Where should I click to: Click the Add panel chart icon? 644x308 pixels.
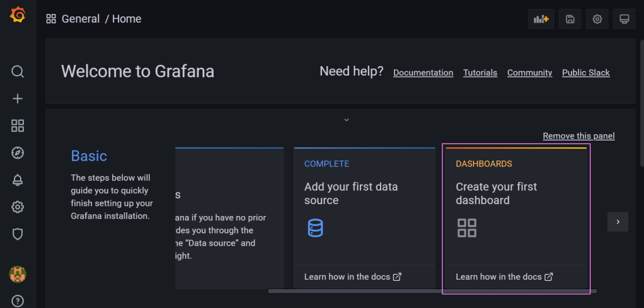(x=541, y=19)
